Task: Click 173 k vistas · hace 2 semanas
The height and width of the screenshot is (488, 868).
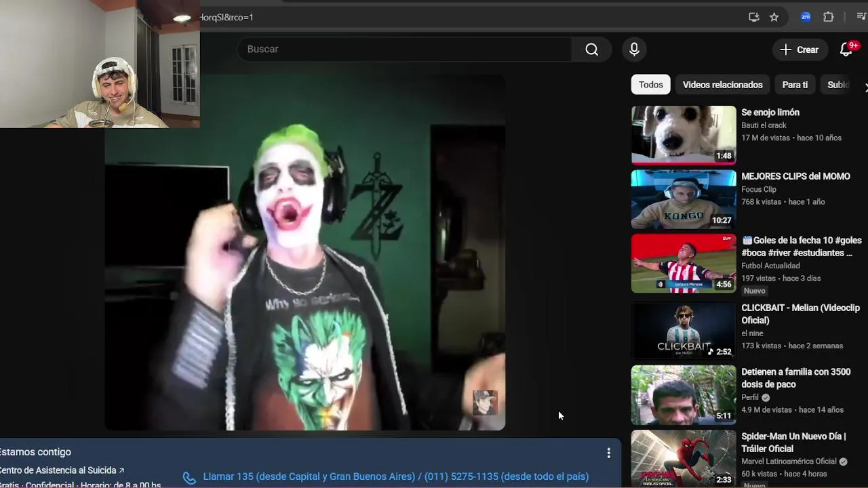Action: click(792, 346)
